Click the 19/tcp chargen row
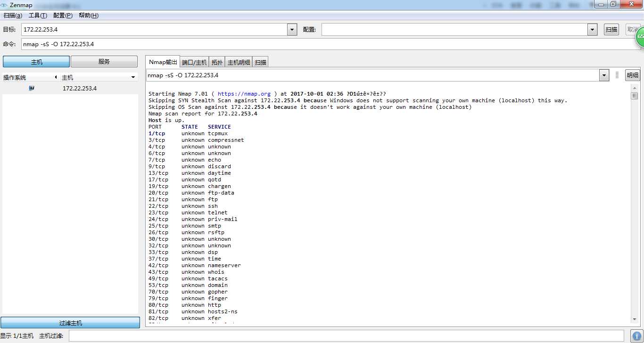The height and width of the screenshot is (343, 644). [190, 186]
